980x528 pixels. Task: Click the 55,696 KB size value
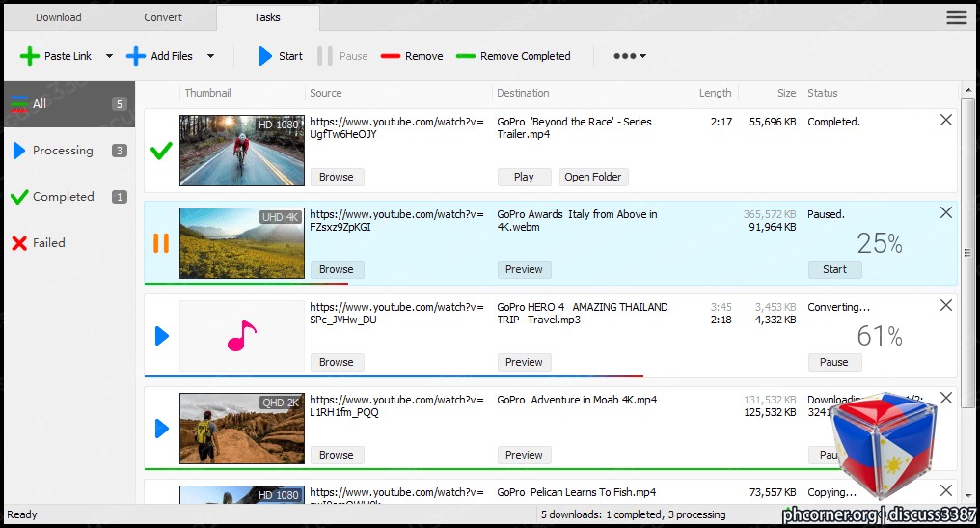pos(773,122)
